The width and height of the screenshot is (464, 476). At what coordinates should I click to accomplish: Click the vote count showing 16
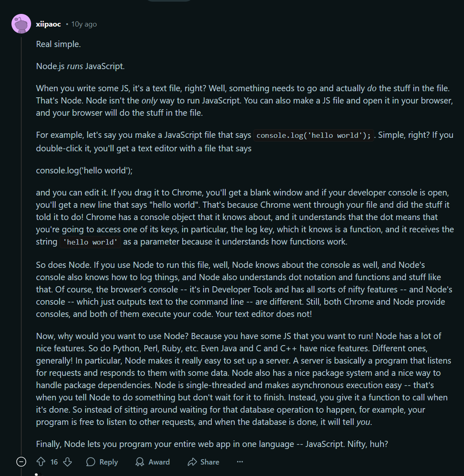point(54,462)
